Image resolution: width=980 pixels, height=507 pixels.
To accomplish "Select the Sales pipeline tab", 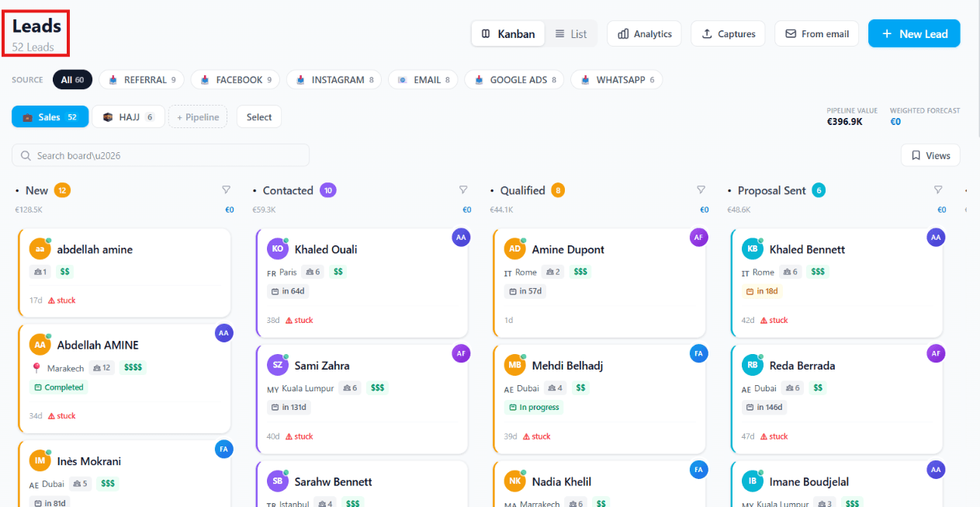I will pos(50,117).
